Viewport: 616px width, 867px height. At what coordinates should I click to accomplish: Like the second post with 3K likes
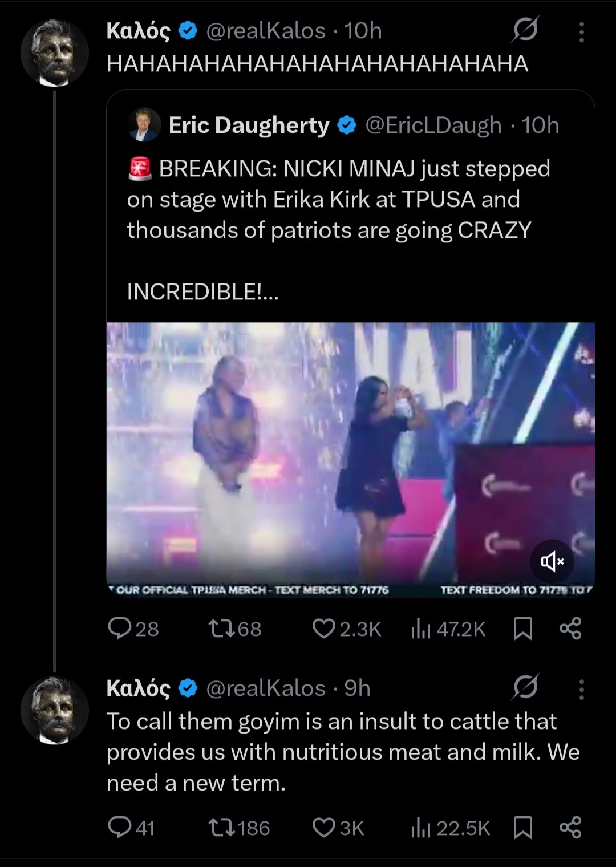pos(323,827)
